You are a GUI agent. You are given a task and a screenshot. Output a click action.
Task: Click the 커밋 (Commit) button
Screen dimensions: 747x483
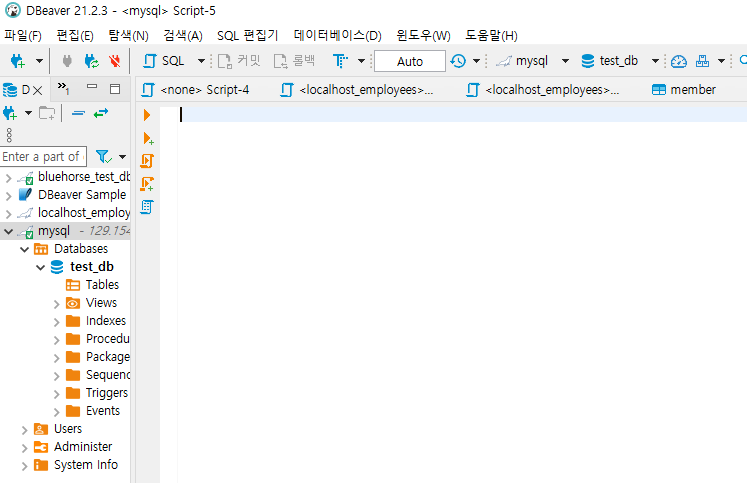[239, 61]
